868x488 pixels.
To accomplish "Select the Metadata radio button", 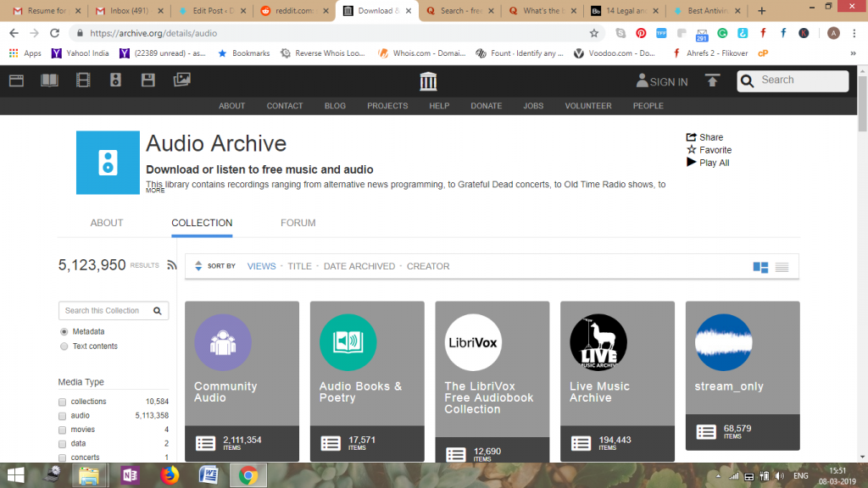I will point(64,332).
